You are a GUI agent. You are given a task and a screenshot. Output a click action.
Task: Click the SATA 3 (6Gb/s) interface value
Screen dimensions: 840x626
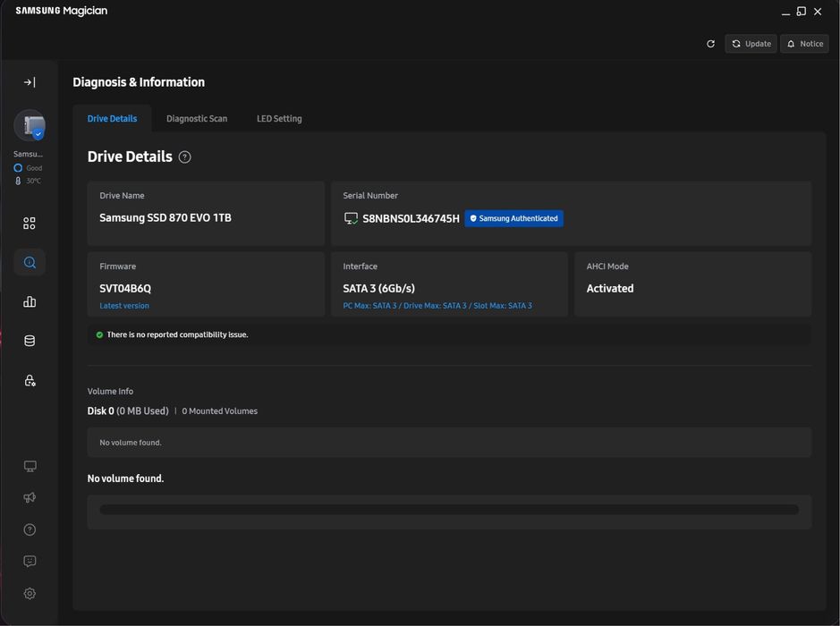[378, 288]
